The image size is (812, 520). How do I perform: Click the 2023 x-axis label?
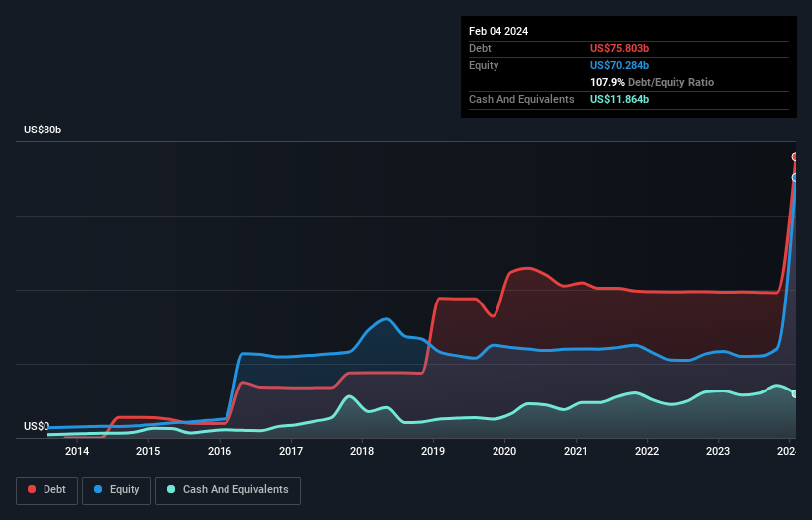coord(718,451)
